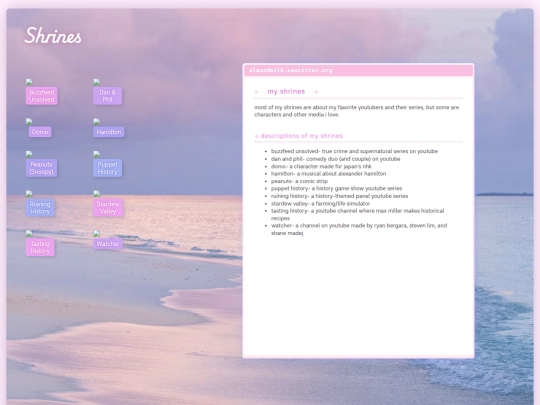The height and width of the screenshot is (405, 540).
Task: Open the Dan & Phil shrine
Action: coord(107,96)
